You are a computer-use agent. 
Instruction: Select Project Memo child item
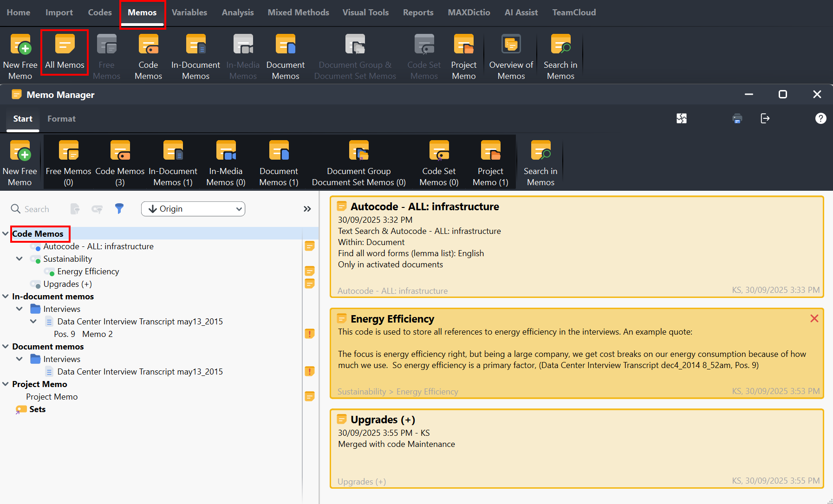52,396
